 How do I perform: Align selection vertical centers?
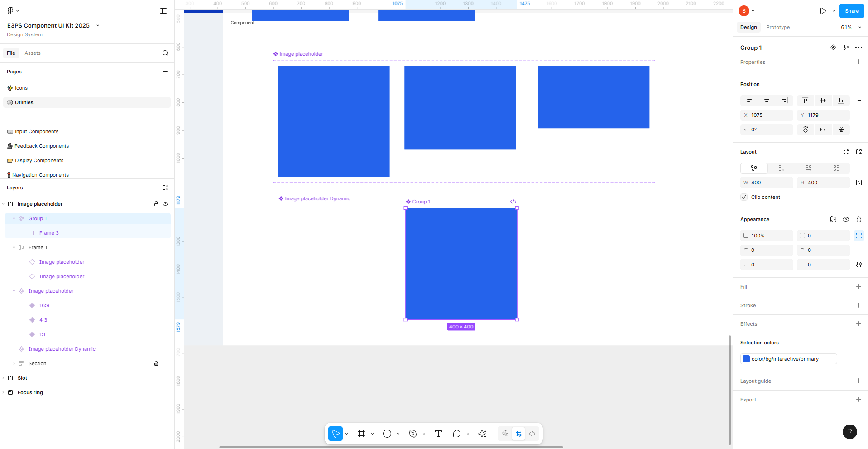823,101
